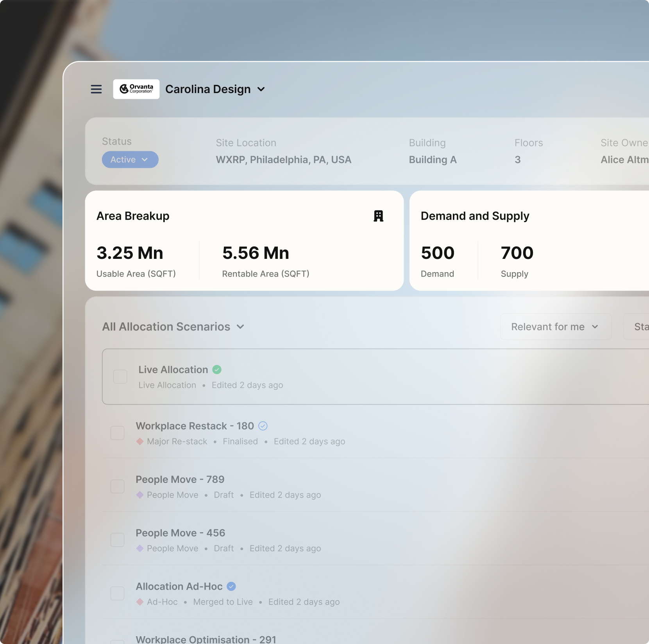The width and height of the screenshot is (649, 644).
Task: Click Usable Area (SQFT) label
Action: click(136, 274)
